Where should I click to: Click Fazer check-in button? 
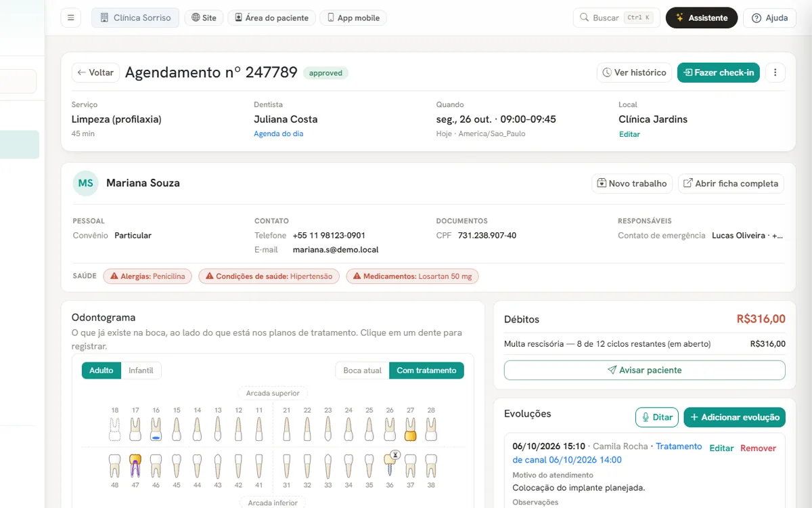pyautogui.click(x=719, y=72)
